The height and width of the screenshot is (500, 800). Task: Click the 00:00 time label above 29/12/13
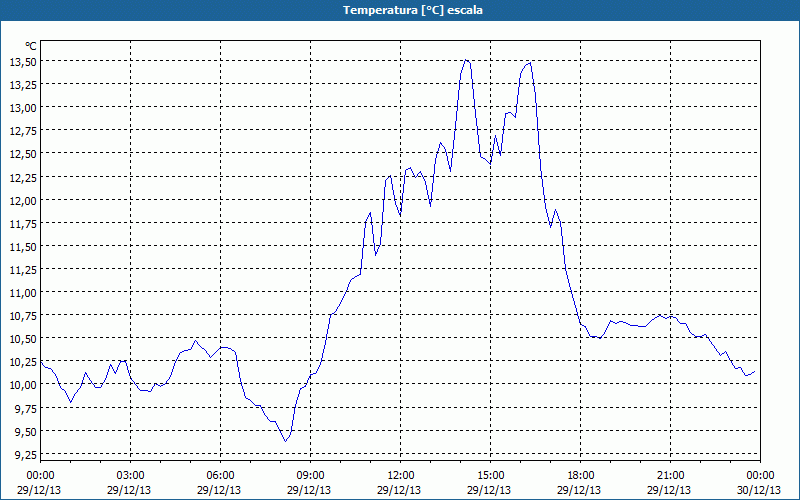pyautogui.click(x=40, y=476)
